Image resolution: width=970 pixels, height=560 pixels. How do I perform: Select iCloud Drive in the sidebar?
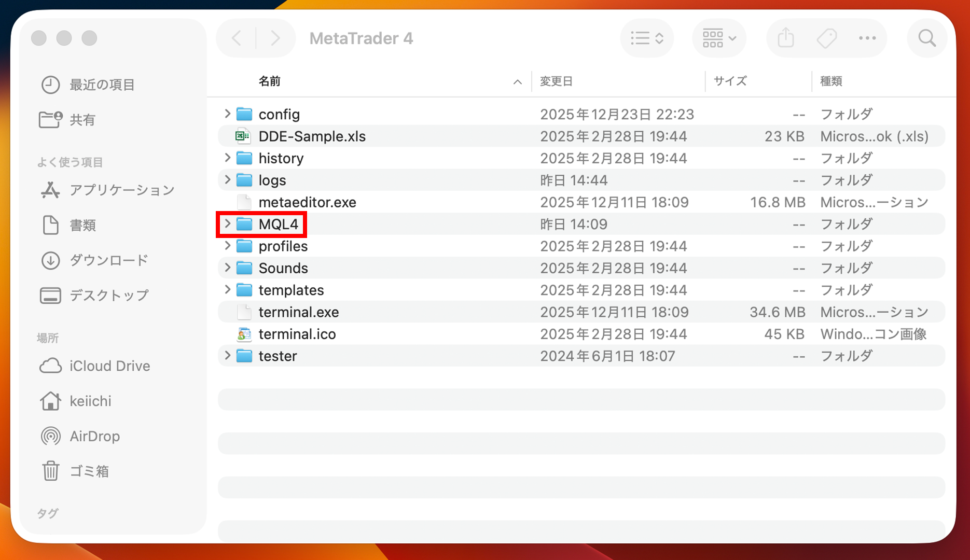[x=109, y=366]
